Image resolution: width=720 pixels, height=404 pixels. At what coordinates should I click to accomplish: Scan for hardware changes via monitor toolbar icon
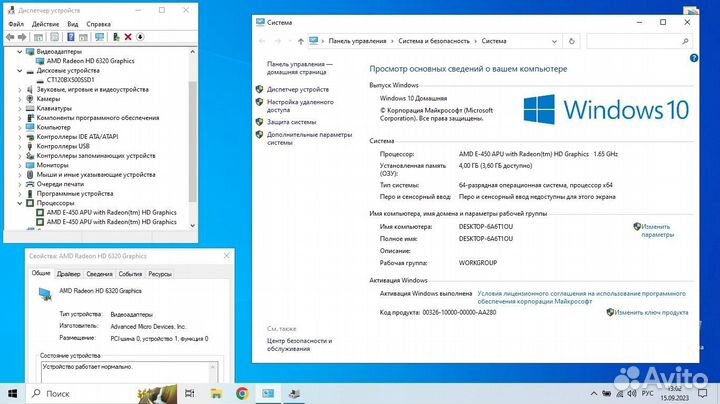99,37
